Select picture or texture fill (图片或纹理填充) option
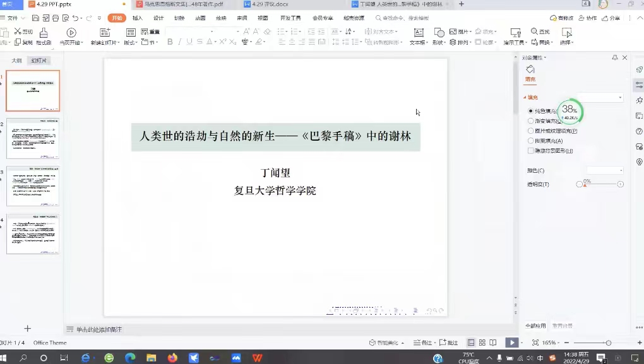Viewport: 644px width, 364px height. (x=530, y=131)
